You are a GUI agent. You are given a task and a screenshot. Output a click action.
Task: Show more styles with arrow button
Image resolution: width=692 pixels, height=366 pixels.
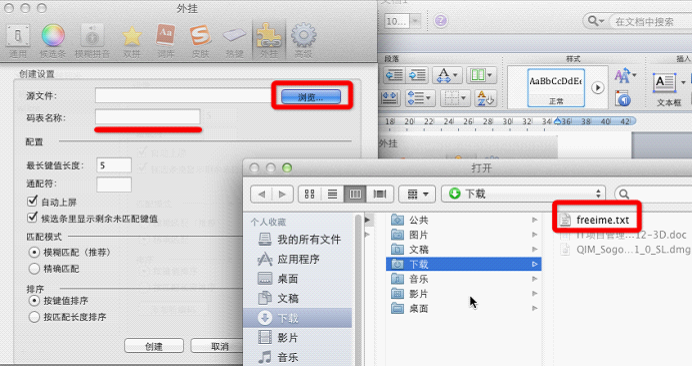point(598,87)
